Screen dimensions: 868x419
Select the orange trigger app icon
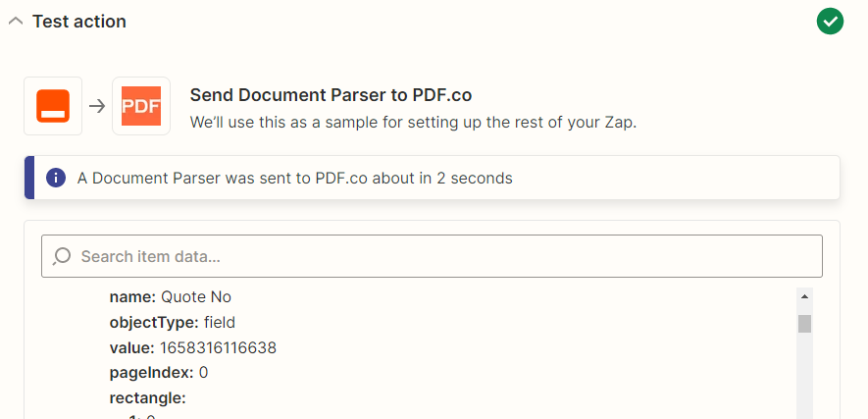[x=53, y=106]
